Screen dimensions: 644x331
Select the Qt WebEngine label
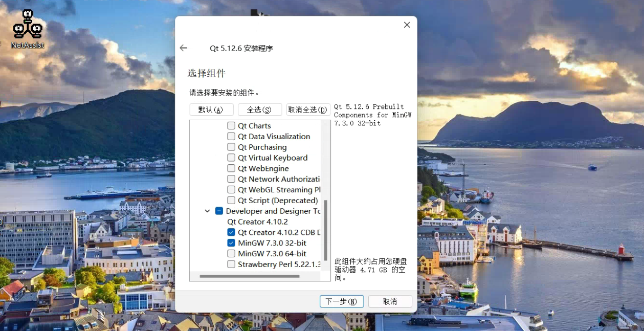[x=263, y=168]
